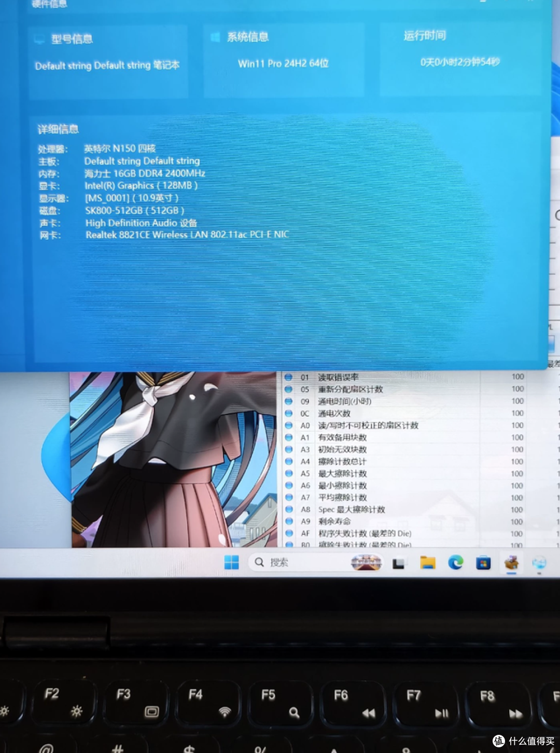
Task: Open the search highlight image in search box
Action: [x=366, y=563]
